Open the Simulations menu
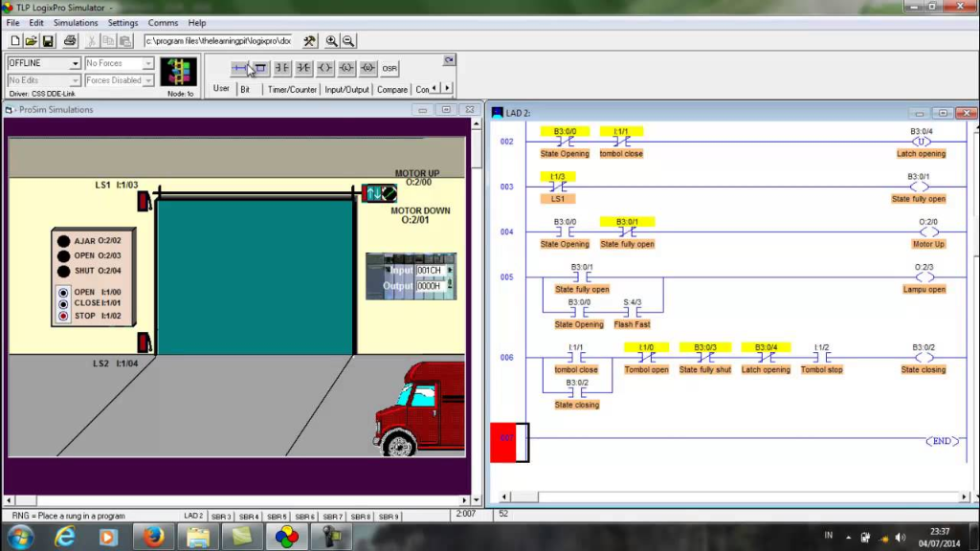Screen dimensions: 980x551 point(75,22)
